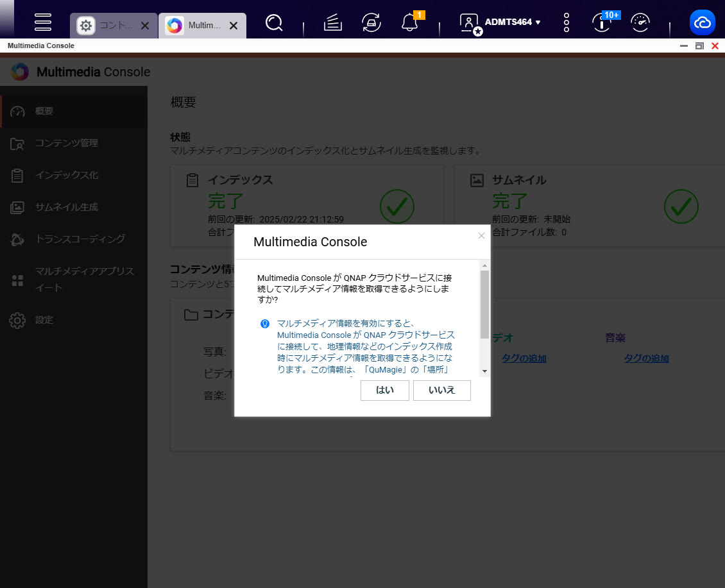Open the search magnifier in top bar
The height and width of the screenshot is (588, 725).
click(274, 22)
